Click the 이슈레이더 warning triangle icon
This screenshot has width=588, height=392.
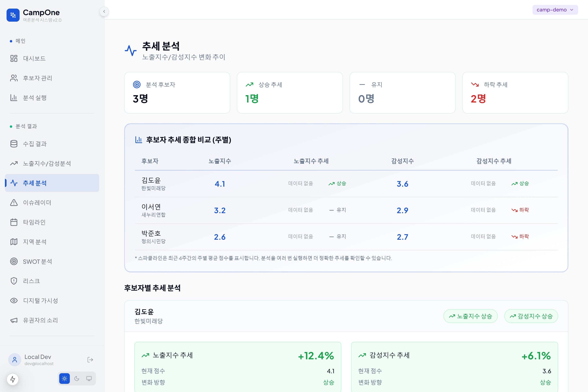pos(14,203)
